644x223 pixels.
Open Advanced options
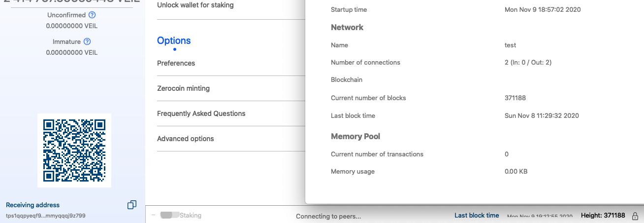click(185, 139)
